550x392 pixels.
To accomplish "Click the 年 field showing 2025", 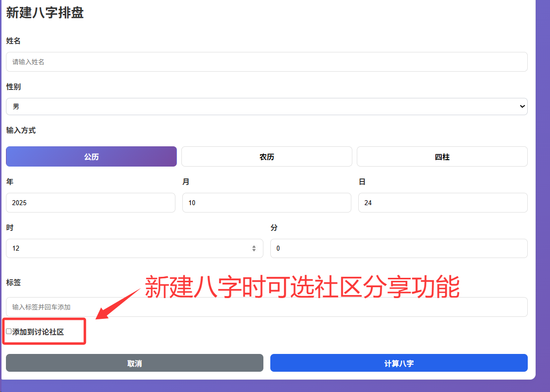I will tap(90, 203).
